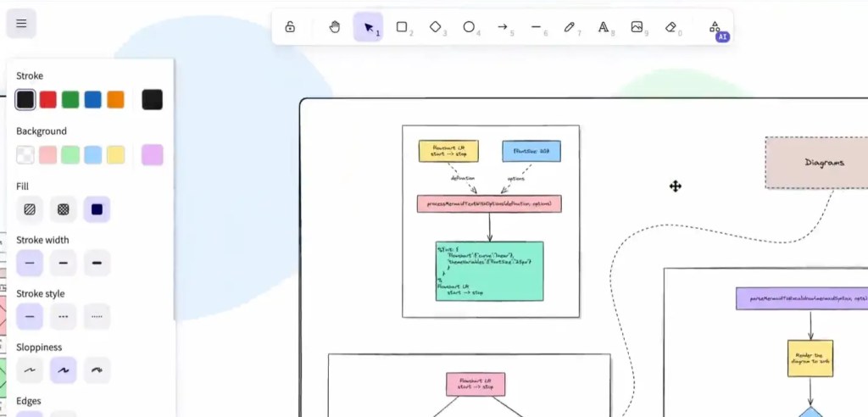Select the Eraser tool

tap(670, 27)
